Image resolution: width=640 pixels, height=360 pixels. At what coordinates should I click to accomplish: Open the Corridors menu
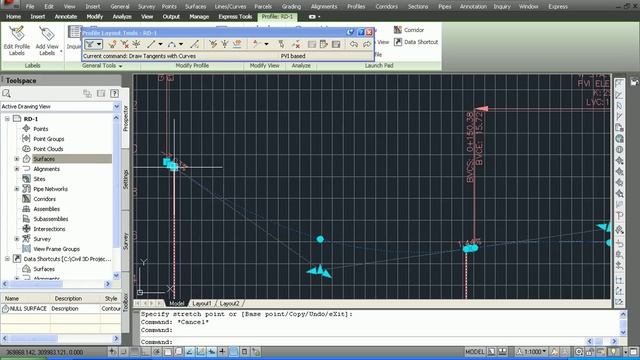(386, 7)
